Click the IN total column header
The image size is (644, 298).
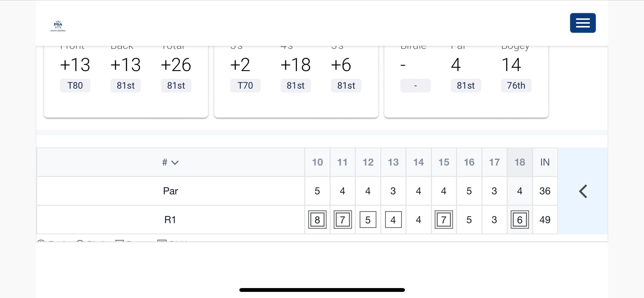545,162
